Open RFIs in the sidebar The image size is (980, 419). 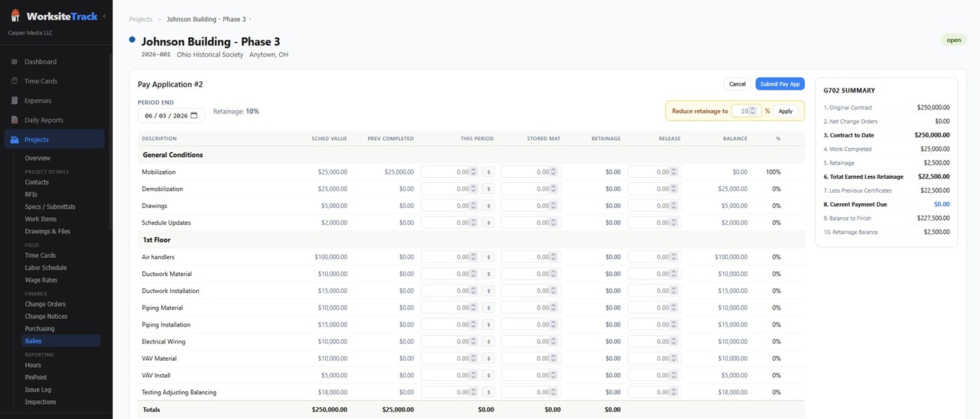coord(31,195)
